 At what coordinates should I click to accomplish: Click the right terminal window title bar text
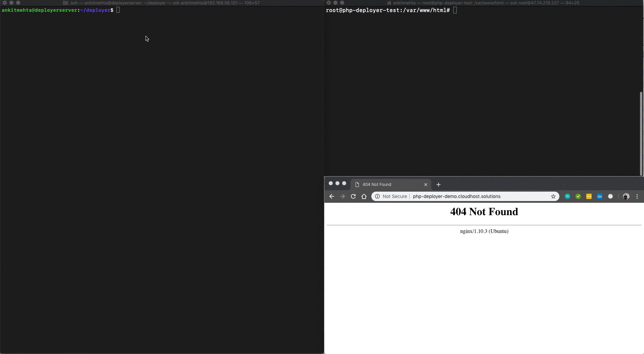pos(486,3)
